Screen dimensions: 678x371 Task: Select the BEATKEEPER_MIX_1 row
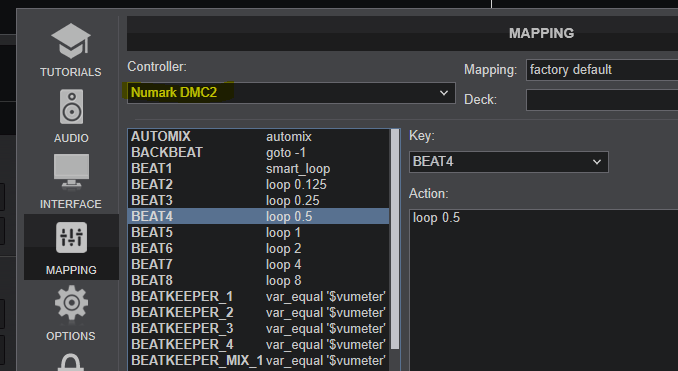259,361
